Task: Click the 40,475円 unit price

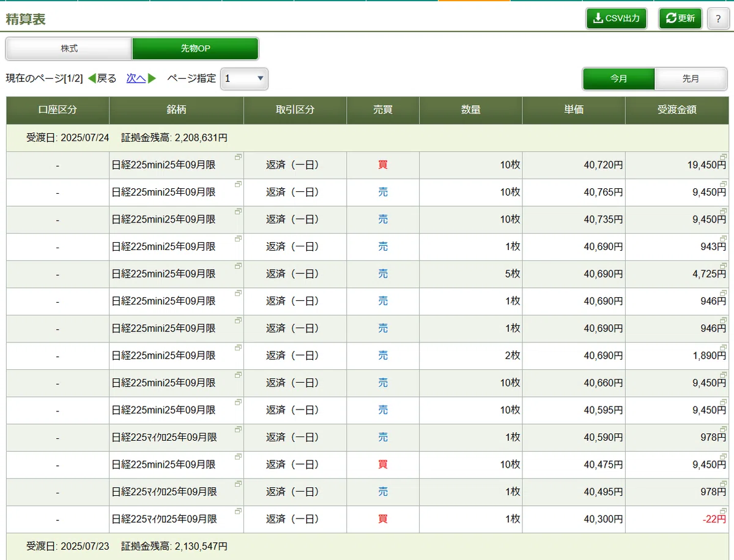Action: click(x=604, y=465)
